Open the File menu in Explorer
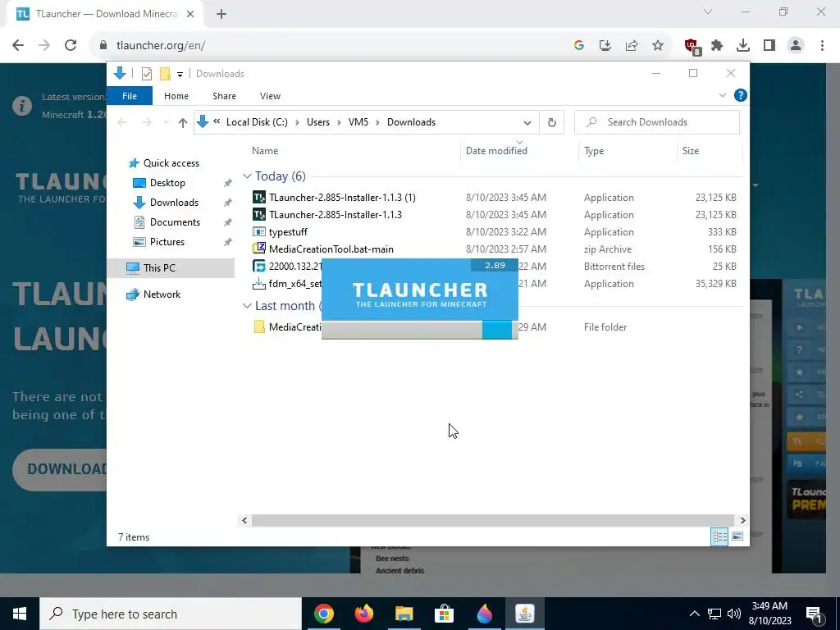 coord(130,96)
